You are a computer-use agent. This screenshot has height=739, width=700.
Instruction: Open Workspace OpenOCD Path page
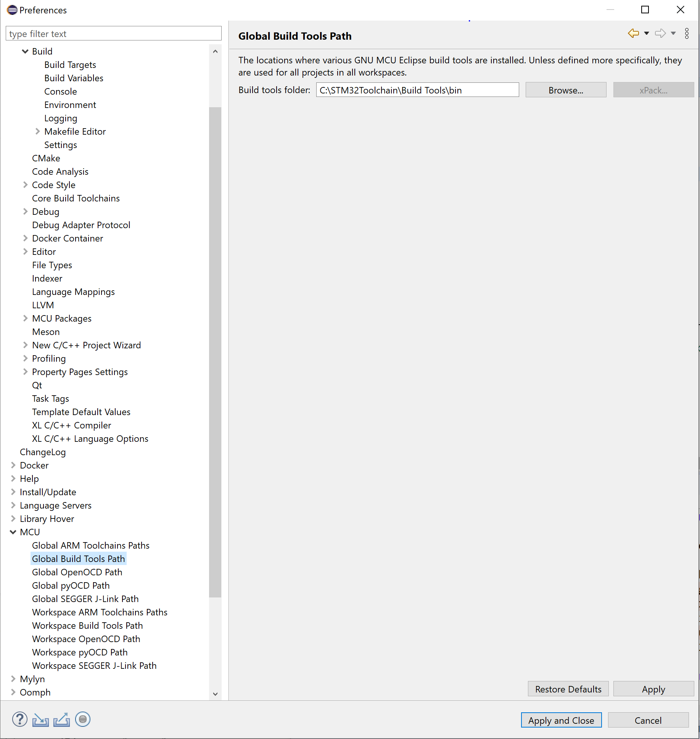(86, 639)
